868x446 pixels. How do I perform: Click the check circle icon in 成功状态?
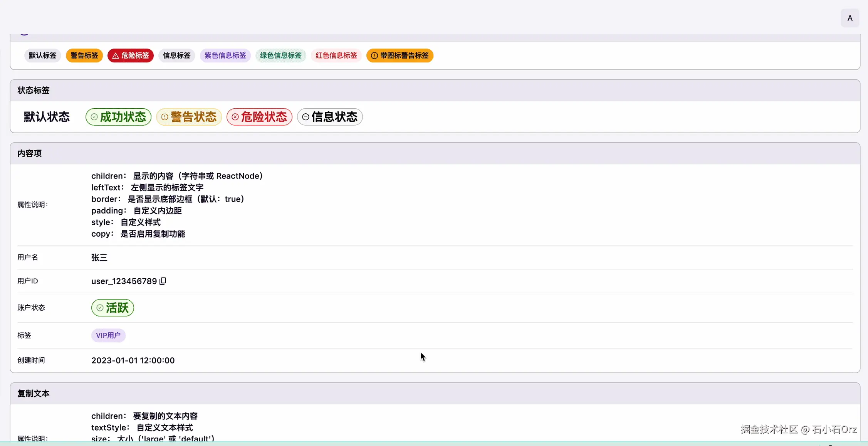point(94,117)
